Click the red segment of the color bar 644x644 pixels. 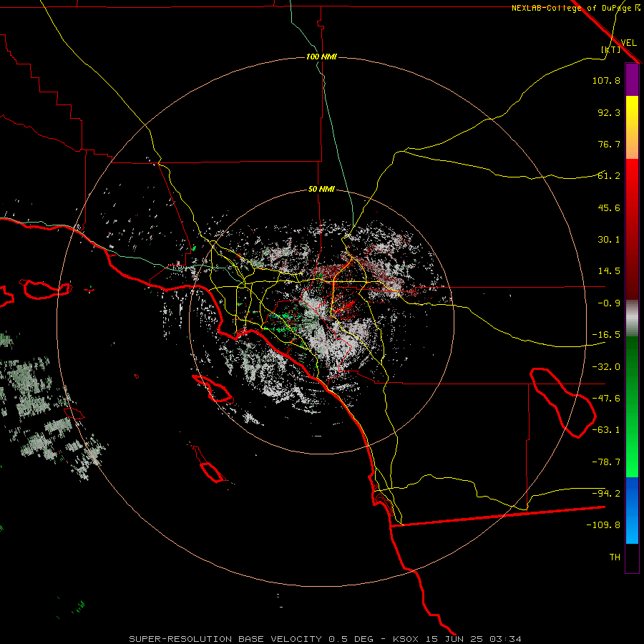coord(632,229)
